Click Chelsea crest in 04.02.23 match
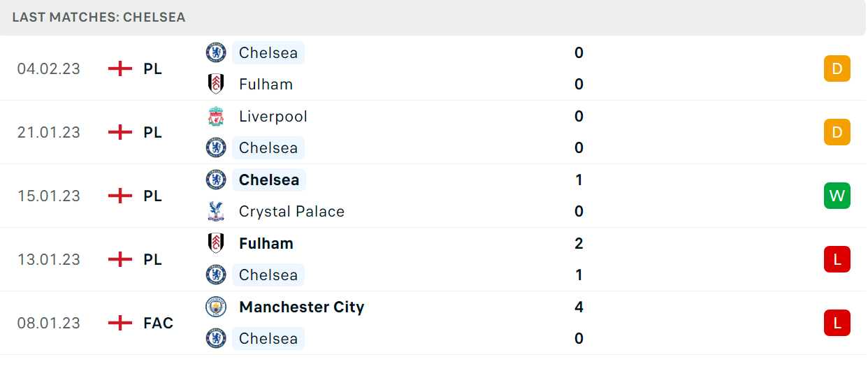 click(216, 53)
